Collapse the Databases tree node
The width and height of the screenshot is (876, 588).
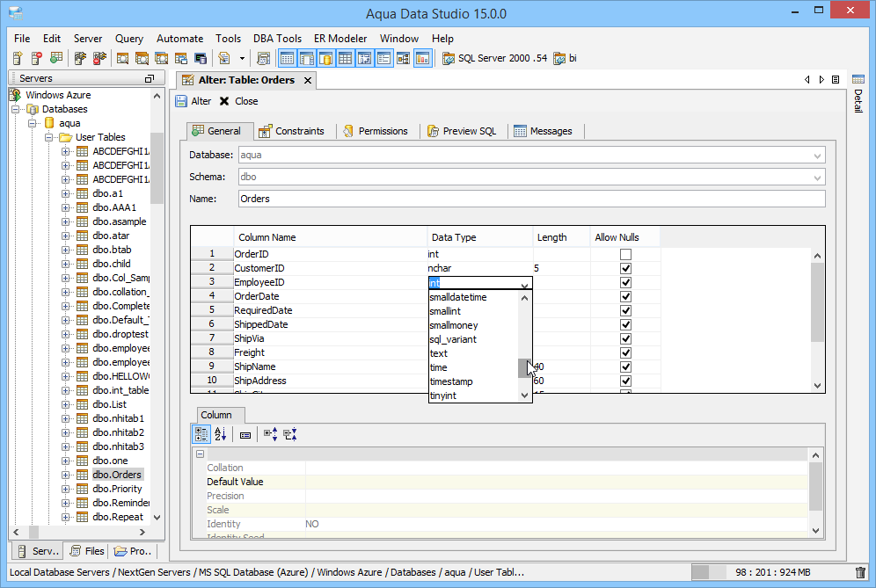[x=16, y=109]
